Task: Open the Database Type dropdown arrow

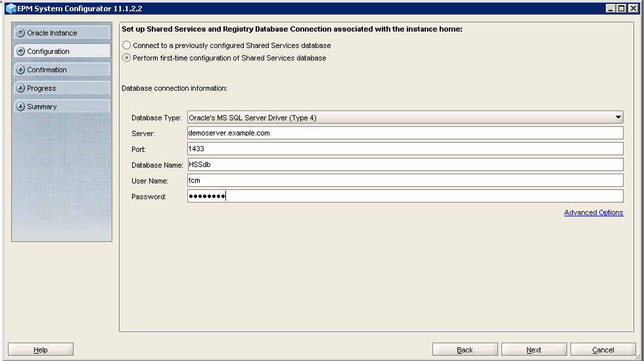Action: pos(618,118)
